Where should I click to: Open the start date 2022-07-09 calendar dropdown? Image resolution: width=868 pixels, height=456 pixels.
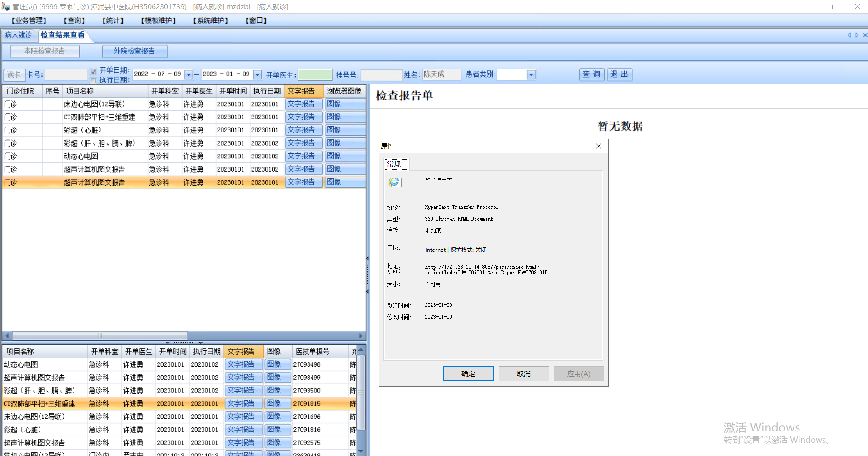(189, 74)
